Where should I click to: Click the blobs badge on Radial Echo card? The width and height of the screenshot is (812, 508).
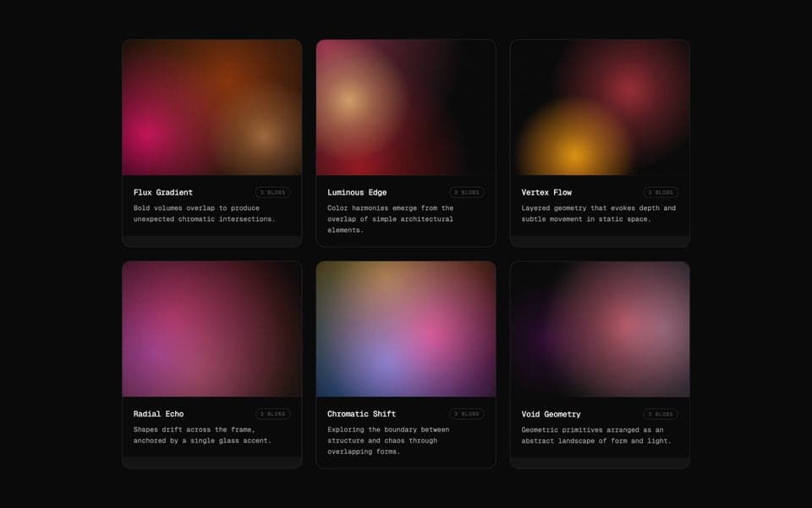pyautogui.click(x=273, y=414)
